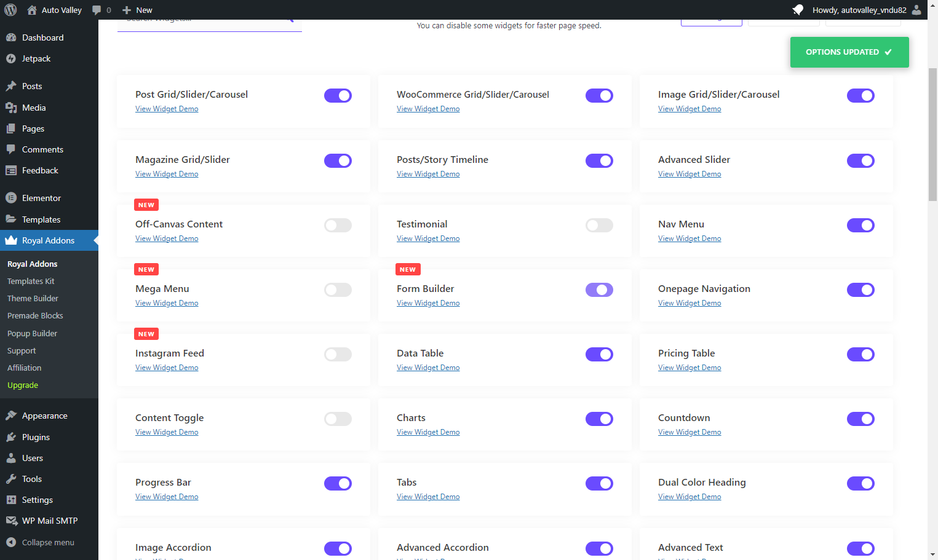The width and height of the screenshot is (938, 560).
Task: Open the comments bubble icon in admin bar
Action: coord(97,10)
